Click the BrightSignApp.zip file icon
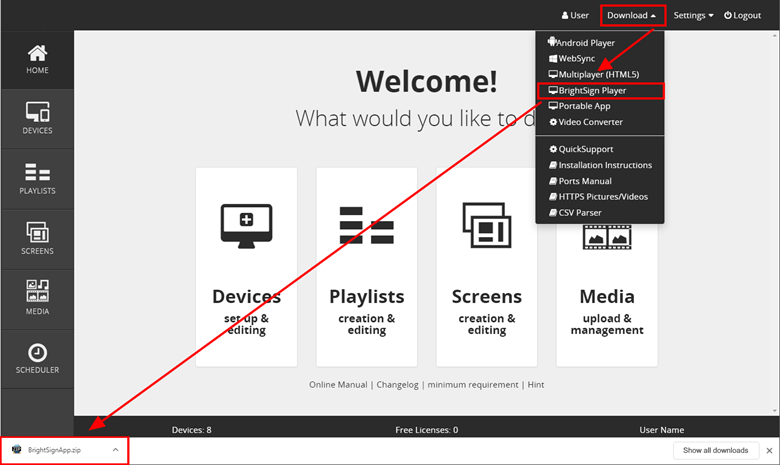780x465 pixels. [16, 450]
